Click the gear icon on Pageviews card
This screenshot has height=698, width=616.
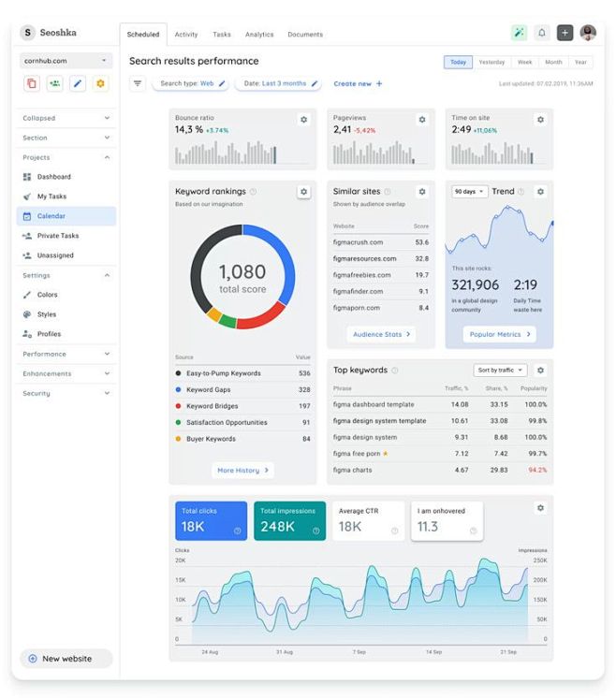[422, 120]
